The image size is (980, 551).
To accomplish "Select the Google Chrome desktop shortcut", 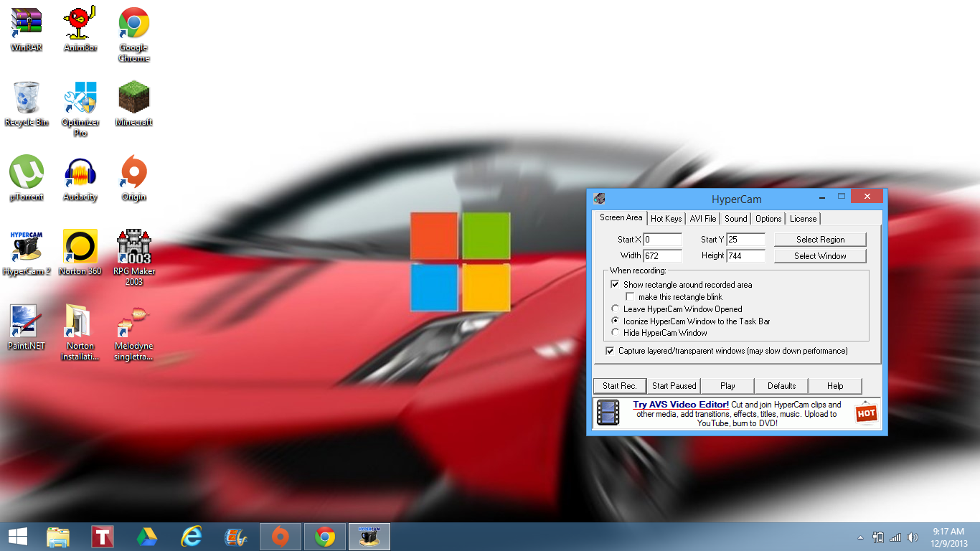I will click(134, 34).
